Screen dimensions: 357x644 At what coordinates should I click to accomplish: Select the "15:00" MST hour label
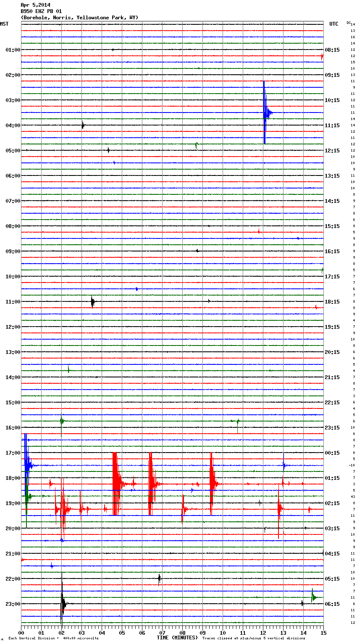pos(13,403)
